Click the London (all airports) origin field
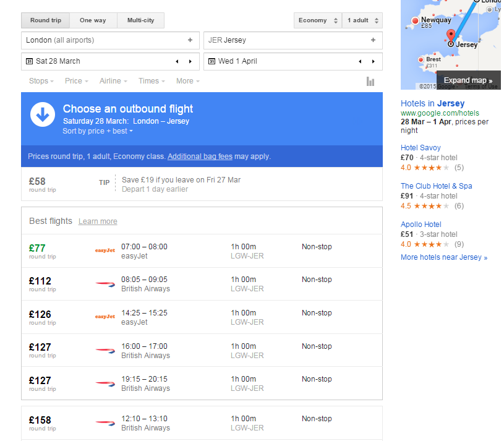This screenshot has height=441, width=504. [x=110, y=40]
